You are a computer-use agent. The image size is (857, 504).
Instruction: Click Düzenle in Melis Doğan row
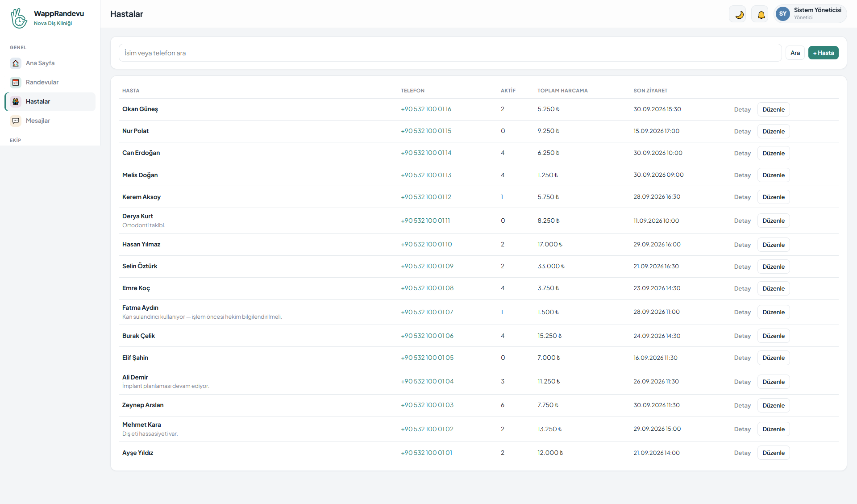773,175
